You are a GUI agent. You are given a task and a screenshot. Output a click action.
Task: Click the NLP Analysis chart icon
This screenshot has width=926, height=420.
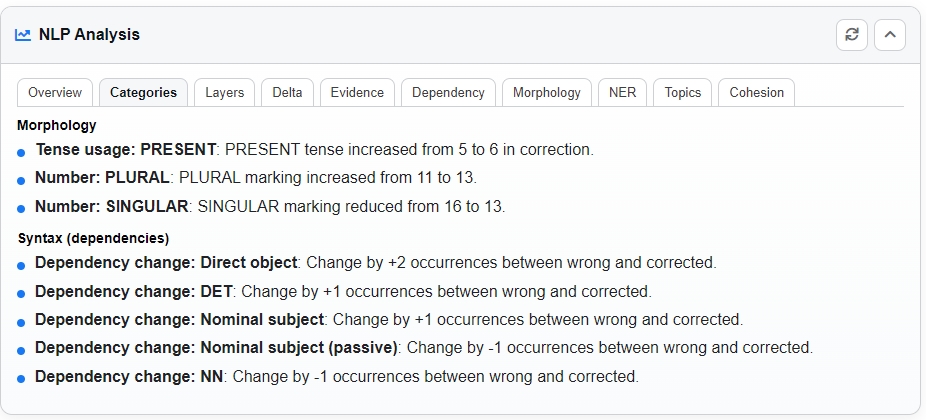[23, 35]
